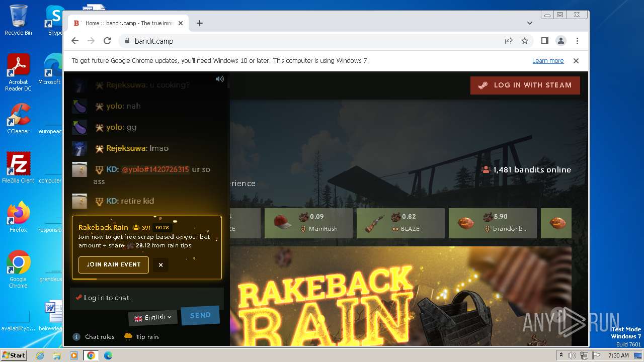Screen dimensions: 644x362
Task: Open the media player from the taskbar
Action: pos(74,355)
